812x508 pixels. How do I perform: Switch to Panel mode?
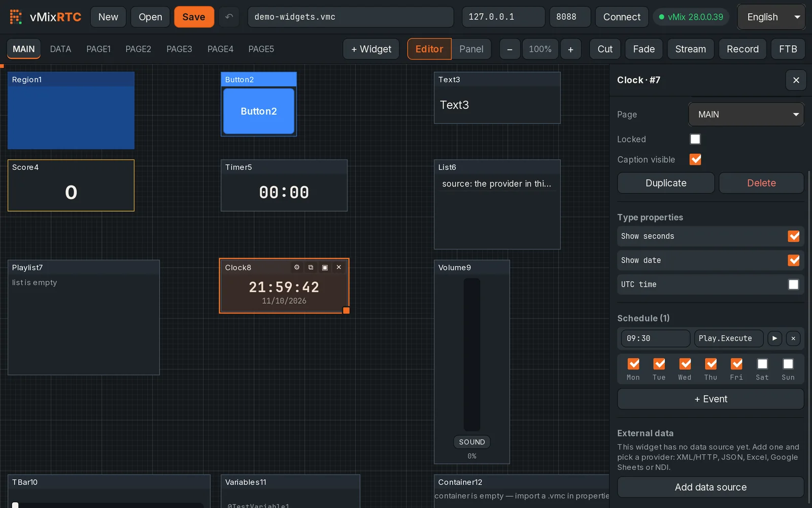coord(471,49)
